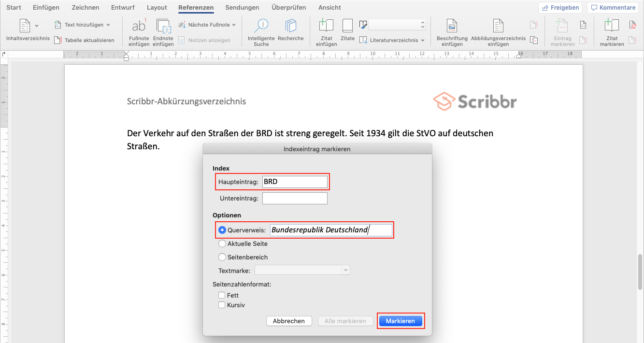Click the Scribbr logo in the document header
Image resolution: width=644 pixels, height=343 pixels.
tap(475, 102)
